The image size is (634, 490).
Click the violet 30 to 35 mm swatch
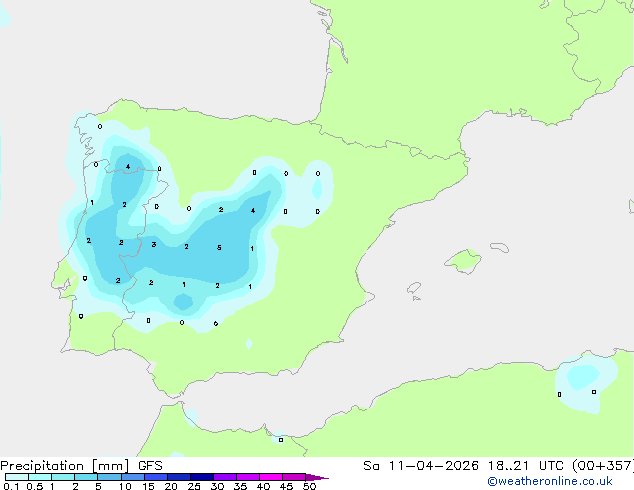(x=224, y=477)
